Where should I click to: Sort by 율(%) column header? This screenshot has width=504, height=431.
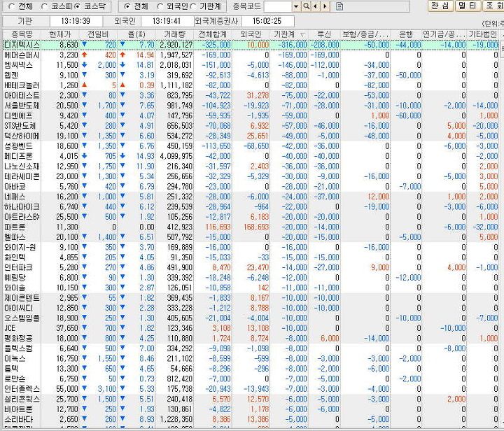pos(136,34)
